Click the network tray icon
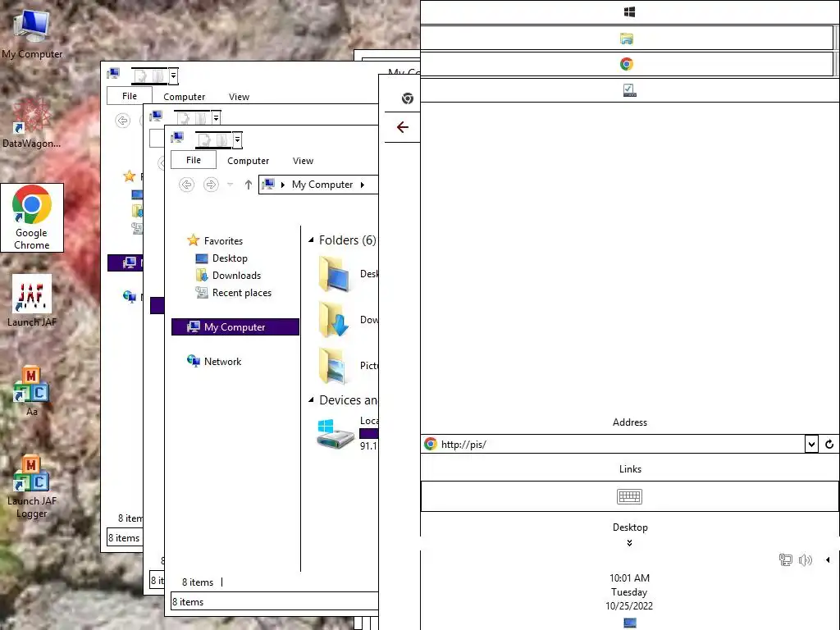Screen dimensions: 840x630 point(785,559)
